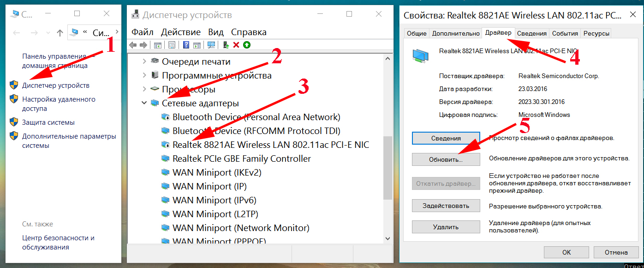Viewport: 644px width, 268px height.
Task: Toggle the show/hide action pane toolbar icon
Action: click(x=197, y=45)
